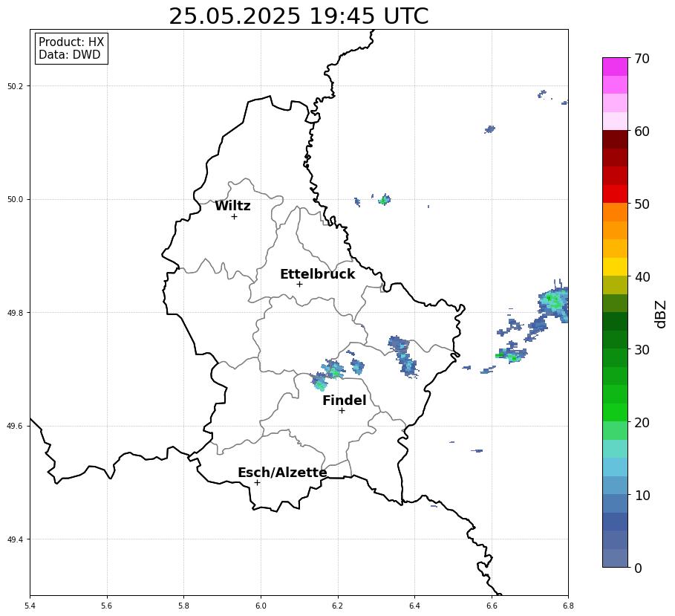Click the plus marker below Wiltz
Image resolution: width=675 pixels, height=616 pixels.
point(234,216)
